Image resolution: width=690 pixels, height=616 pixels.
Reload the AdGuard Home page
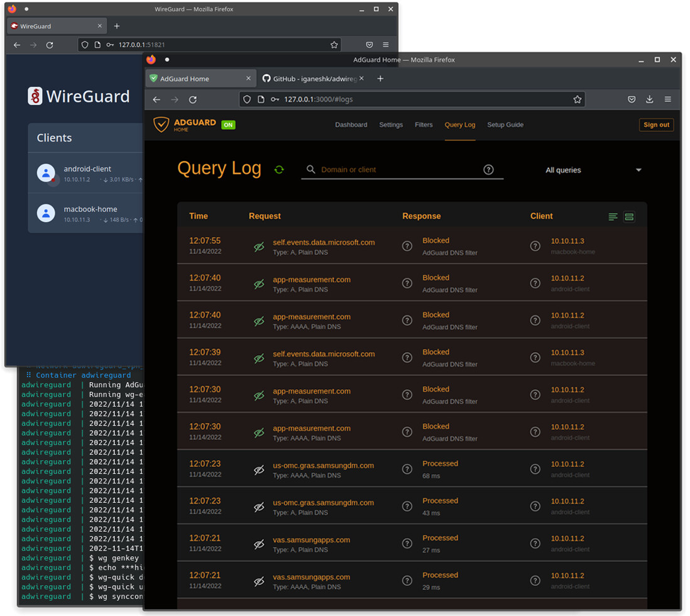coord(193,100)
